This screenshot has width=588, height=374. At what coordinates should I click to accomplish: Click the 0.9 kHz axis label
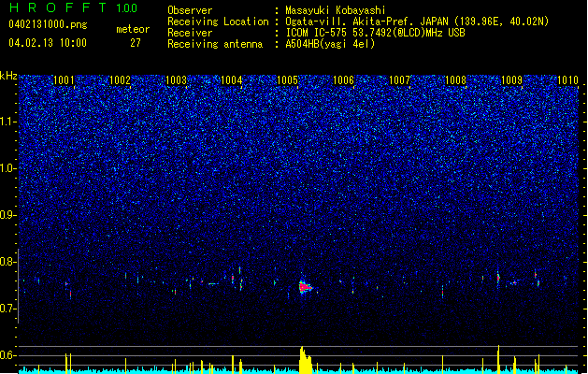[x=8, y=215]
